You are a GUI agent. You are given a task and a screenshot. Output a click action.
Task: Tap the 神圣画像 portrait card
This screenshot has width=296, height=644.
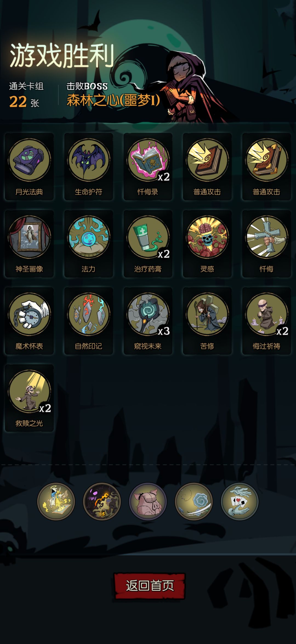point(29,244)
